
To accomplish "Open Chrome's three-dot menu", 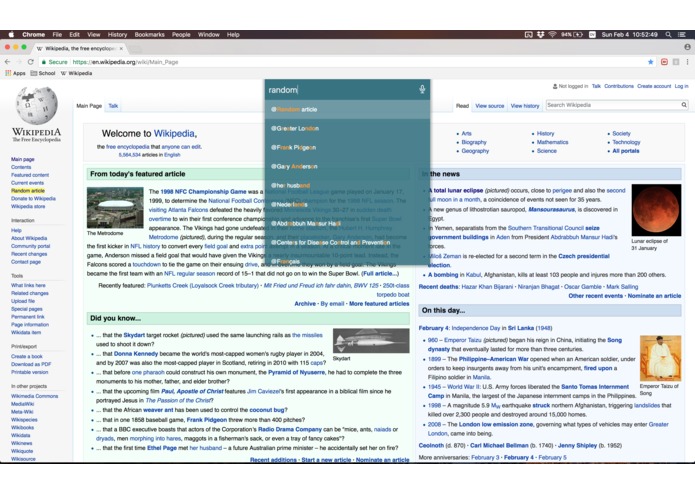I will pyautogui.click(x=687, y=62).
